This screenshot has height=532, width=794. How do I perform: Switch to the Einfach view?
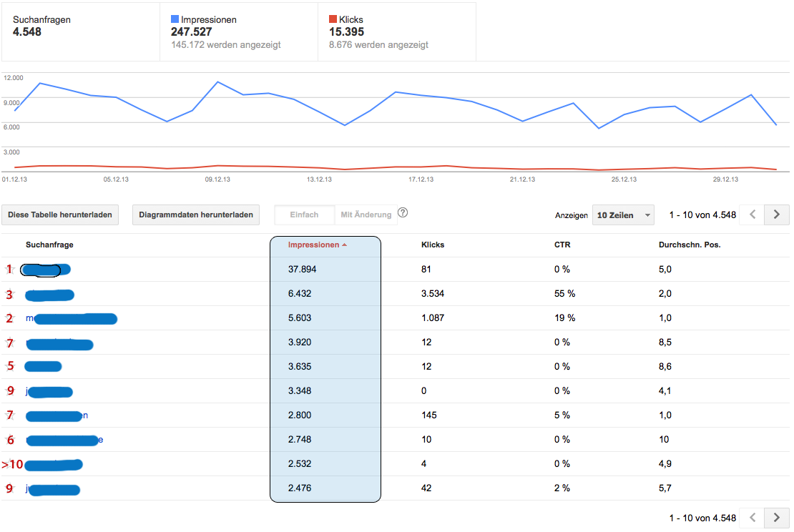pos(304,213)
